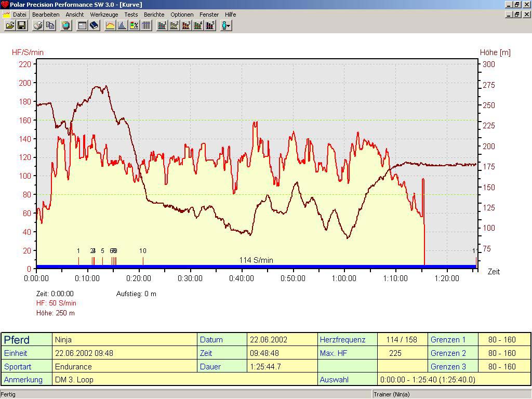Click the '22.06.2002 09:48' unit value
This screenshot has height=399, width=532.
point(84,353)
